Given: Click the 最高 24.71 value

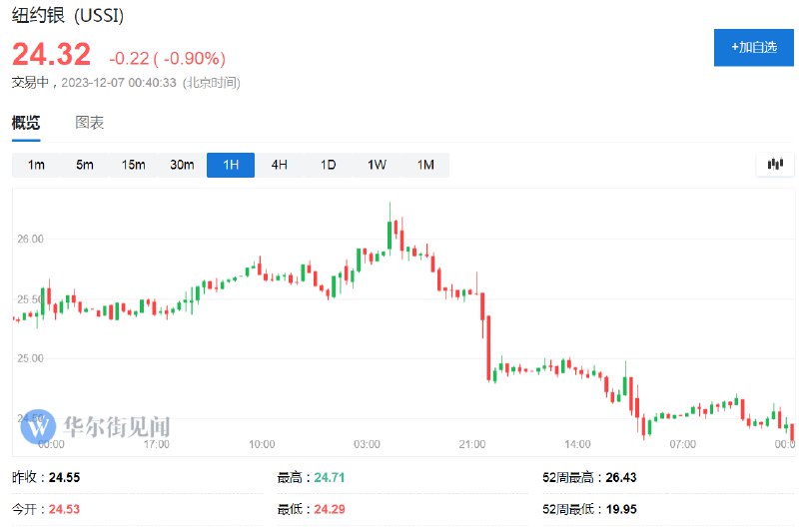Looking at the screenshot, I should pyautogui.click(x=330, y=477).
